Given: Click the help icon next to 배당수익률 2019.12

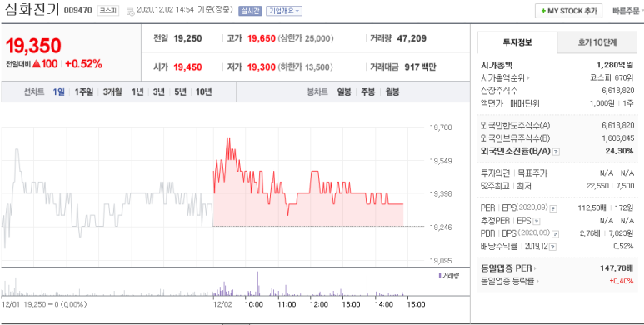Looking at the screenshot, I should (x=553, y=247).
